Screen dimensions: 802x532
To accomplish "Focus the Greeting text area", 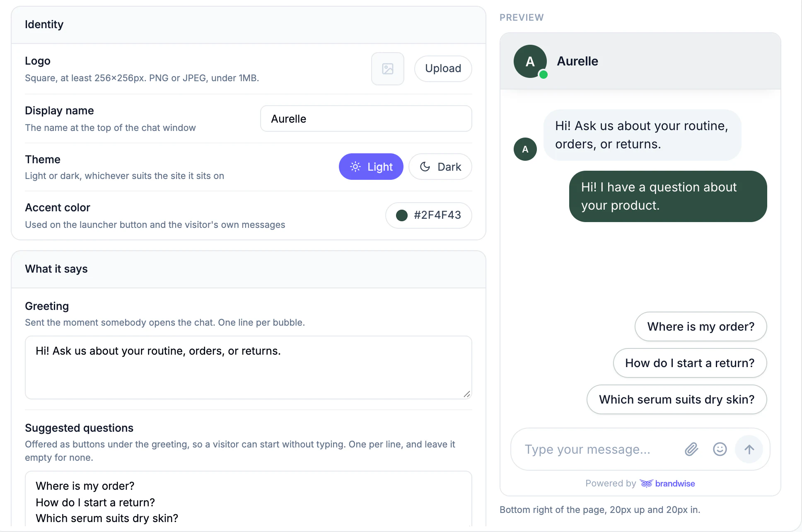I will pos(249,368).
